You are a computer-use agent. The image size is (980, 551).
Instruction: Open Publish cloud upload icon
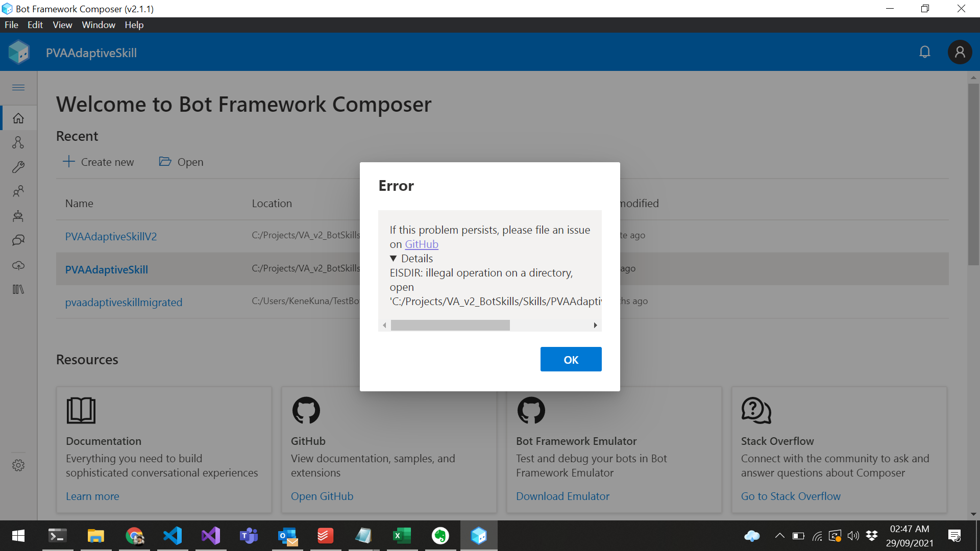pos(18,265)
